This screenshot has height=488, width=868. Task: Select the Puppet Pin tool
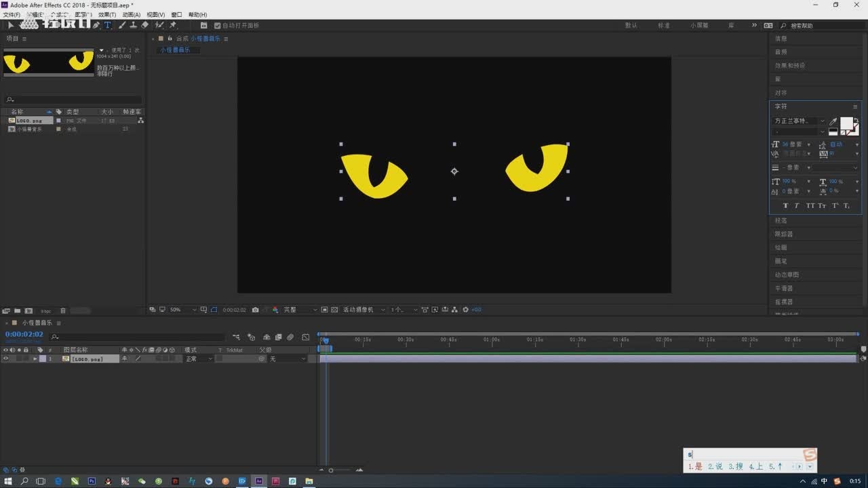(173, 25)
